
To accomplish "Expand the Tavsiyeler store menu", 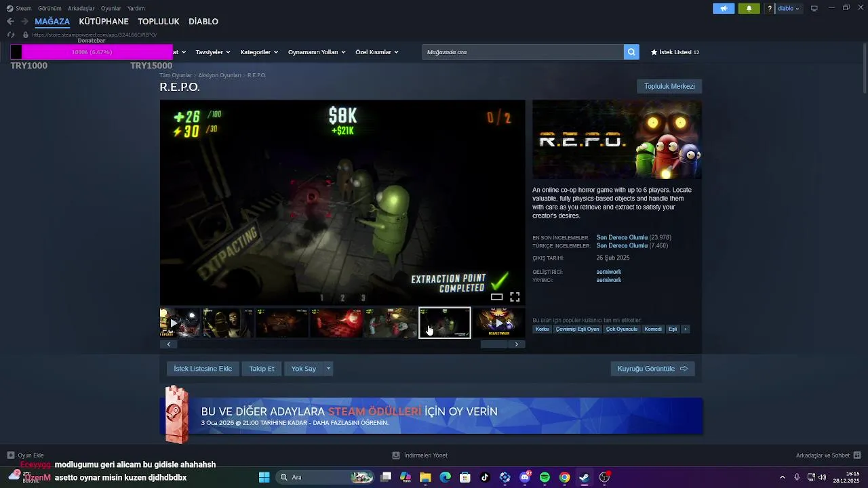I will [213, 52].
